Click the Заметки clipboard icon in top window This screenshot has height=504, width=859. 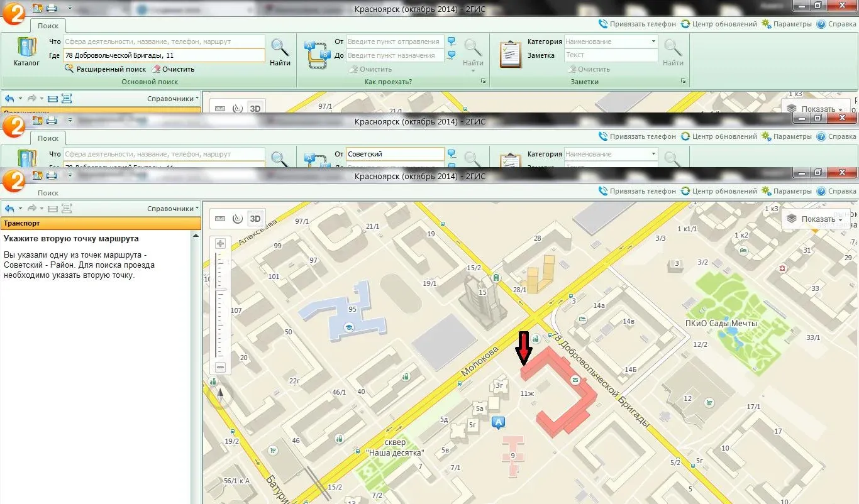click(510, 54)
